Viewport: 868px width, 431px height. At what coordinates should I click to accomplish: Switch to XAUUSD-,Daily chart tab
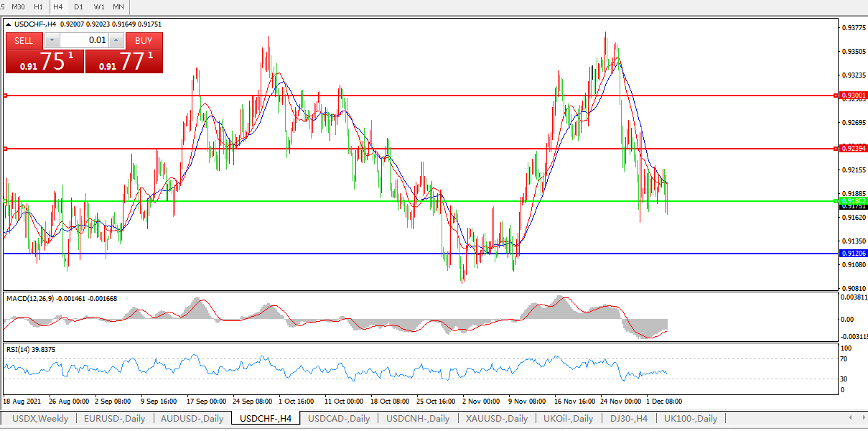point(496,418)
